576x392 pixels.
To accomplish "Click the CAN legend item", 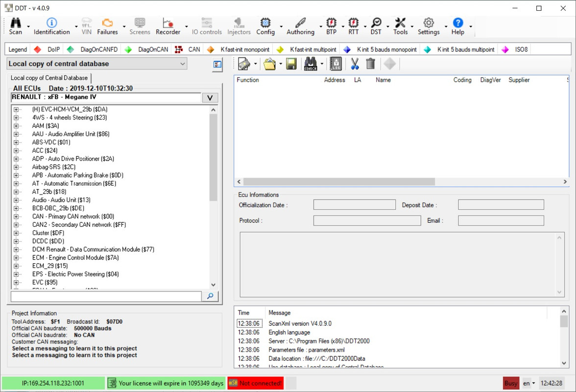I will (188, 49).
